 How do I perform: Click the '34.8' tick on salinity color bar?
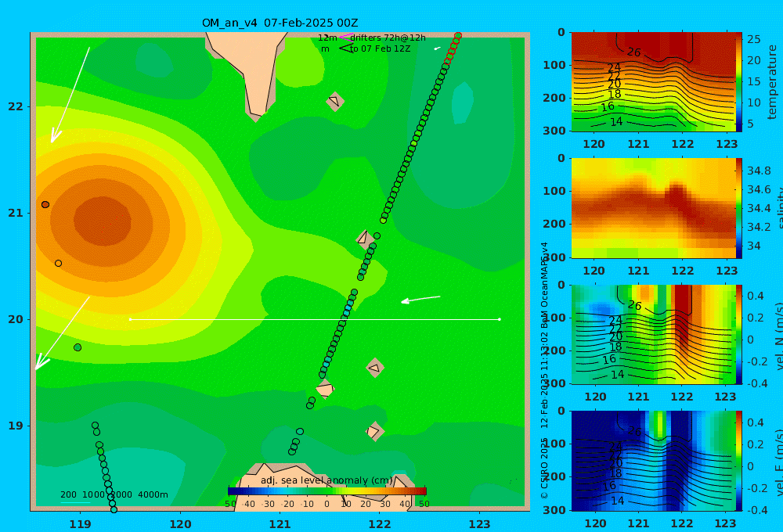click(x=759, y=171)
